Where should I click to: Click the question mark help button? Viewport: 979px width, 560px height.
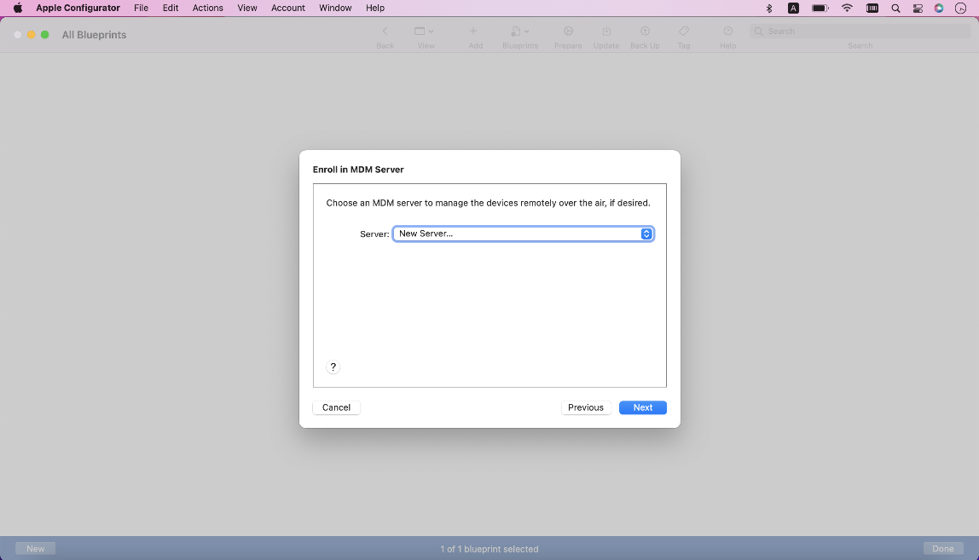pos(333,367)
